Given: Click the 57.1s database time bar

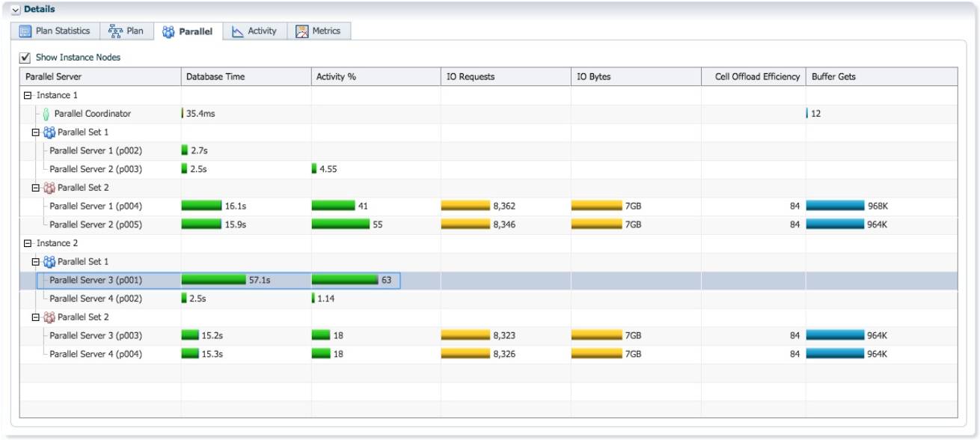Looking at the screenshot, I should (x=213, y=280).
